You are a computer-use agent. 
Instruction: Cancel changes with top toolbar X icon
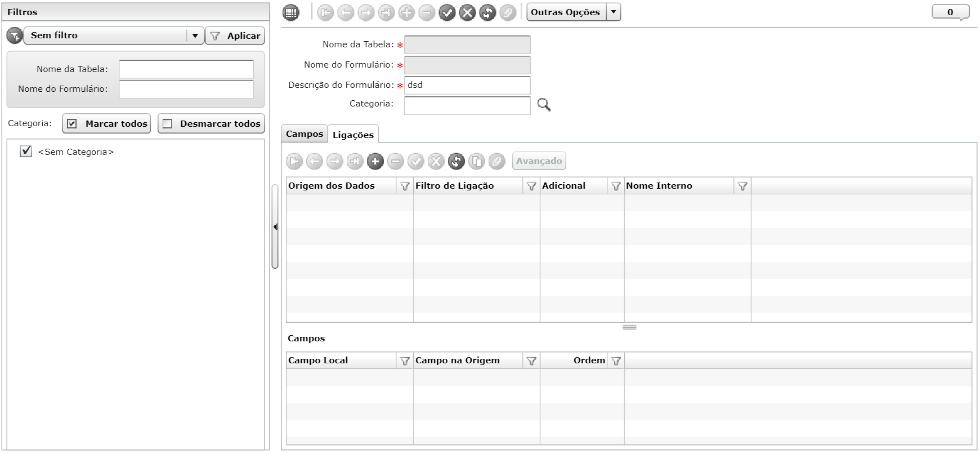tap(467, 12)
